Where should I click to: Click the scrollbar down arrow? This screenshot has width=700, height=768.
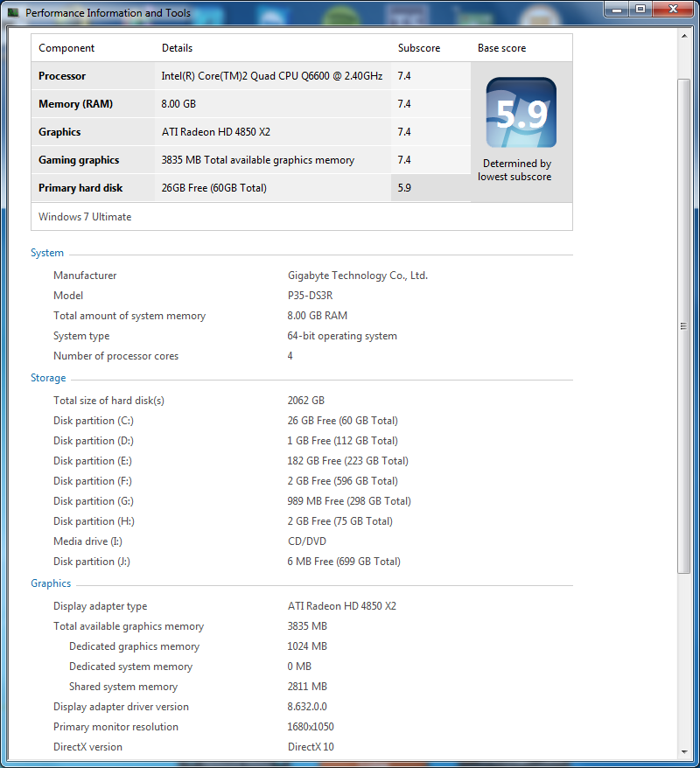tap(684, 751)
